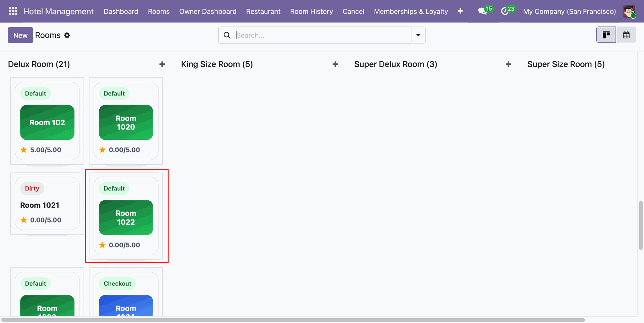
Task: Open the activities clock icon with 23 badge
Action: (505, 11)
